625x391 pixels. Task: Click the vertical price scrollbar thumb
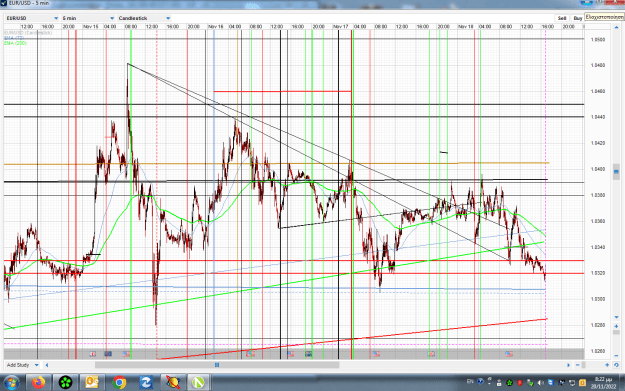[x=616, y=172]
